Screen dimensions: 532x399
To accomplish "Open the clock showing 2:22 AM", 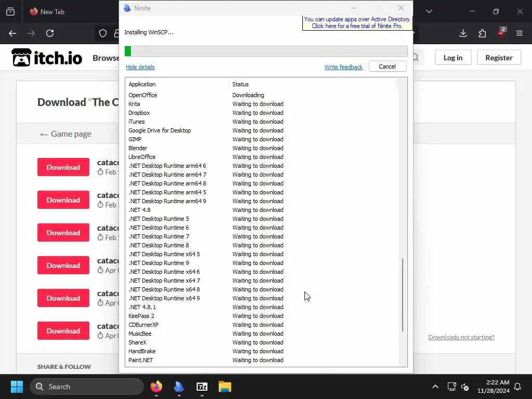I will [494, 387].
